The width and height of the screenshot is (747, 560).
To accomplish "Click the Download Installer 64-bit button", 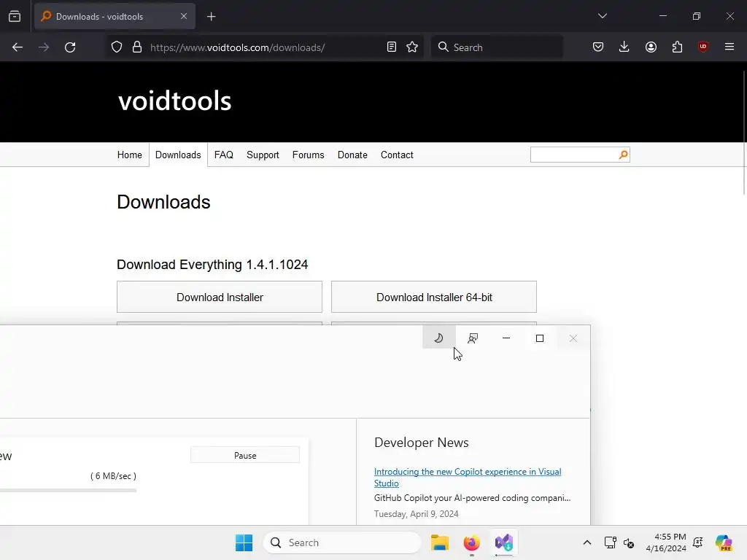I will point(434,297).
